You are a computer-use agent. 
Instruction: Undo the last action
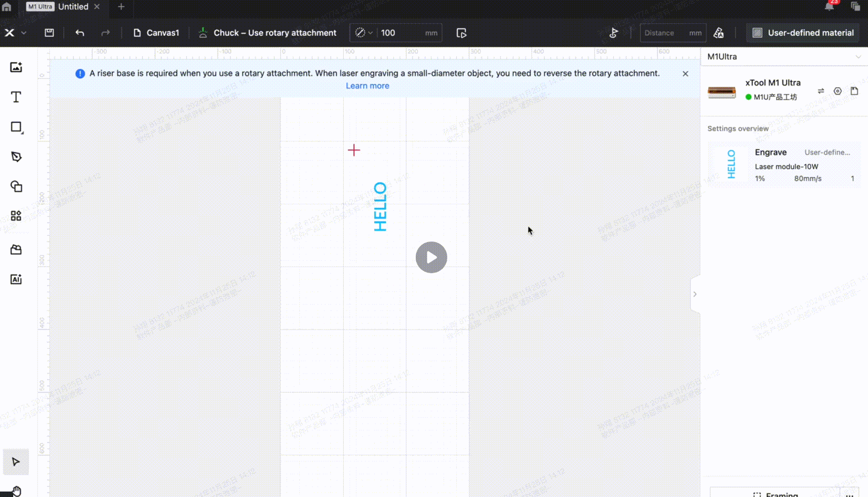pos(80,33)
